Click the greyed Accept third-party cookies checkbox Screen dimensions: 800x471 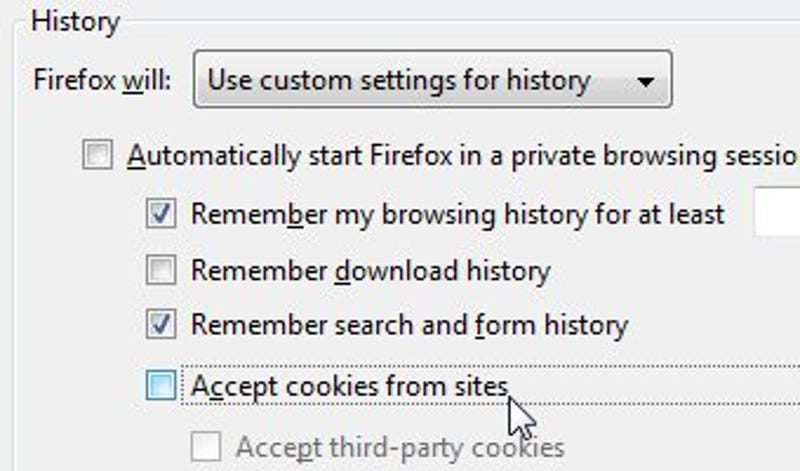coord(206,447)
